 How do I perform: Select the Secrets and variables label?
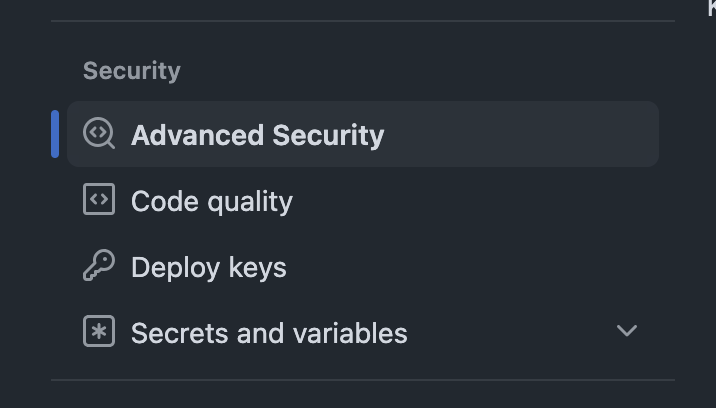click(x=269, y=333)
